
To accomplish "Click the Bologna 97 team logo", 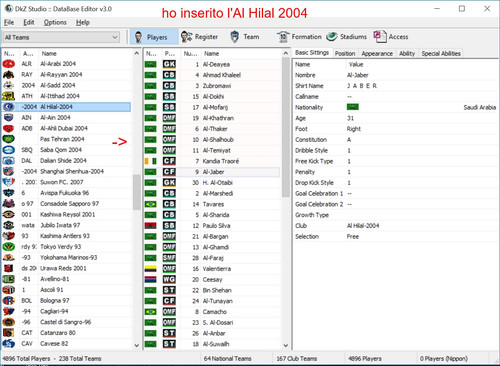I will coord(9,301).
